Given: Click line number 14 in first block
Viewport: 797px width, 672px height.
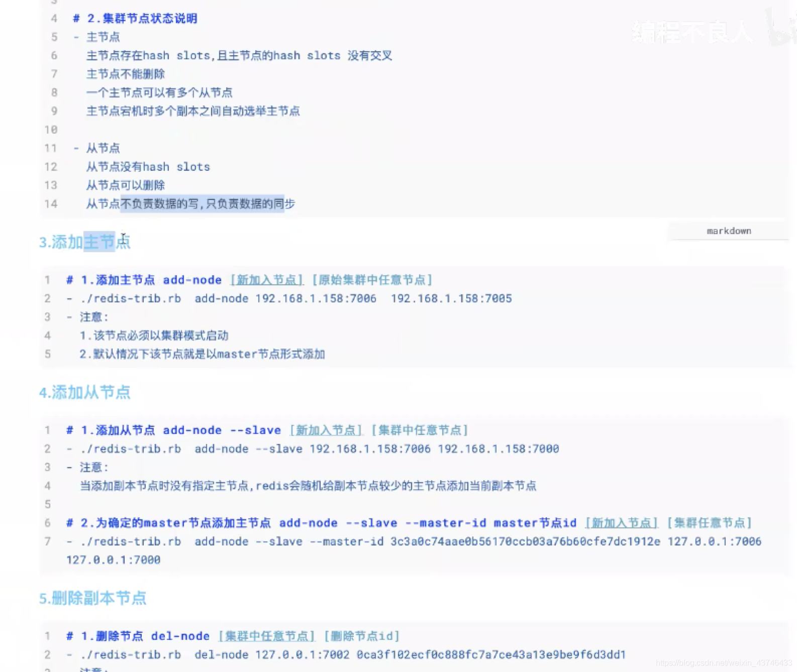Looking at the screenshot, I should [51, 204].
